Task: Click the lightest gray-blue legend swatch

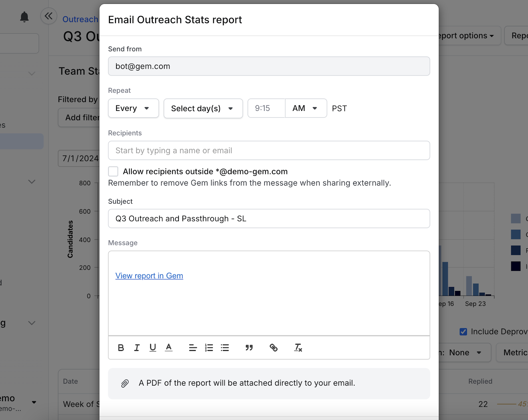Action: point(516,219)
